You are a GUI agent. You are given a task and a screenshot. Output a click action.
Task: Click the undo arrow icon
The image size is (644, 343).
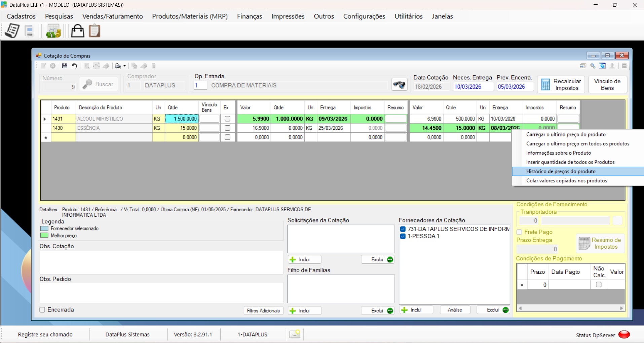[74, 66]
